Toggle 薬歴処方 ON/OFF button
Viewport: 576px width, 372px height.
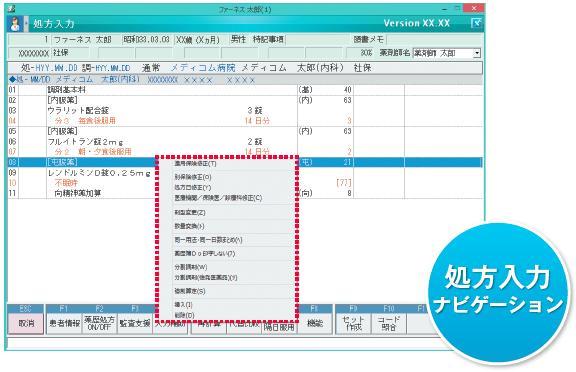click(x=99, y=323)
